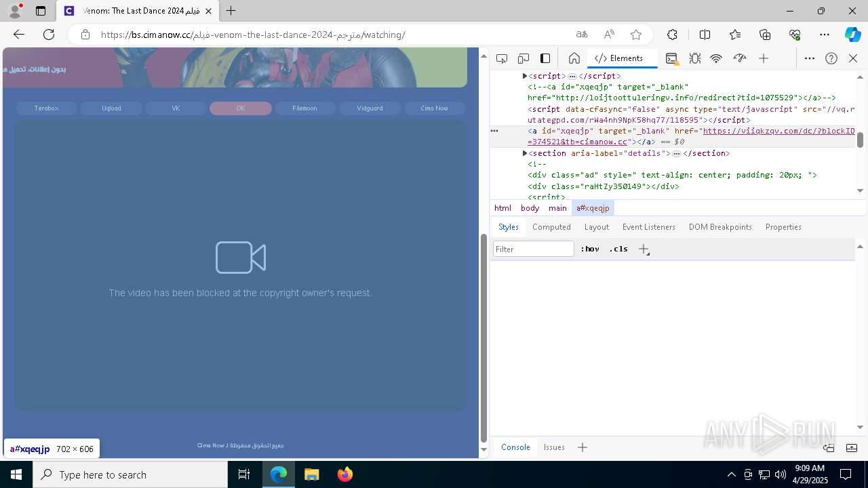Add this page to favorites star
This screenshot has width=868, height=488.
tap(636, 35)
